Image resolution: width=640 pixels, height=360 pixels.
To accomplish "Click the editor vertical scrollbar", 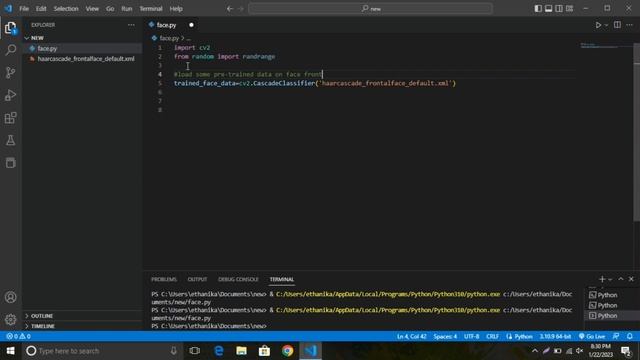I will coord(636,132).
